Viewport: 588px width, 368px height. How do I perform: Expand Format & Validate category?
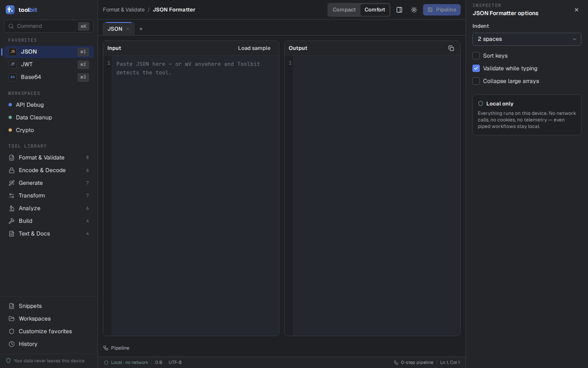tap(49, 157)
